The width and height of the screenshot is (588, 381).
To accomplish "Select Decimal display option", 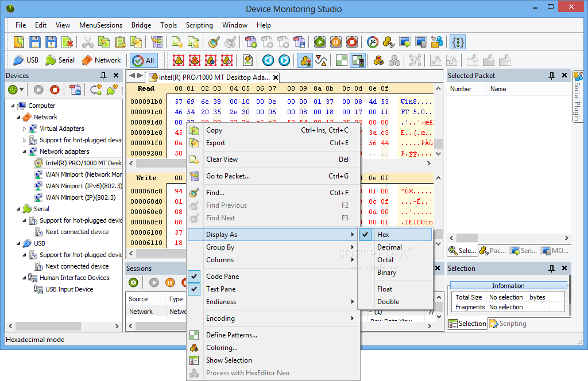I will pos(395,247).
